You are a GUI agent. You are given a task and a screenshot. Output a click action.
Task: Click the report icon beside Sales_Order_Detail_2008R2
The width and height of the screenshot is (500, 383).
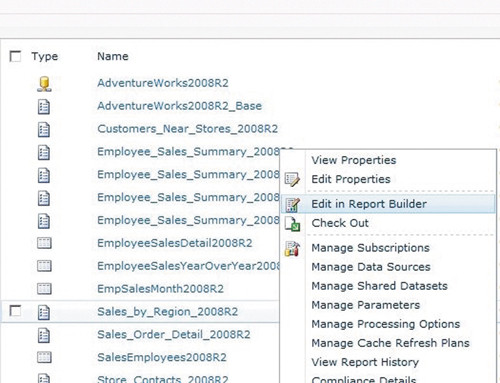coord(44,335)
